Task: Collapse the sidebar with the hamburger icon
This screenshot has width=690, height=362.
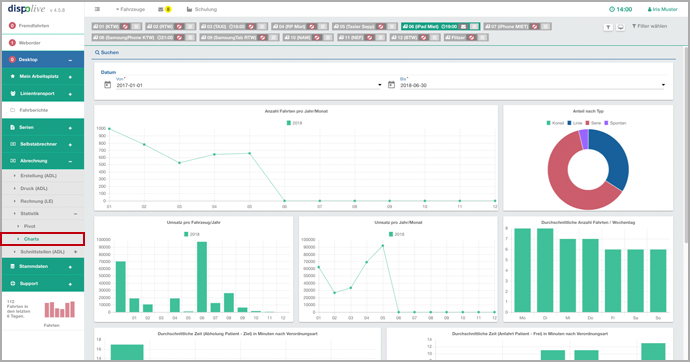Action: pyautogui.click(x=97, y=9)
